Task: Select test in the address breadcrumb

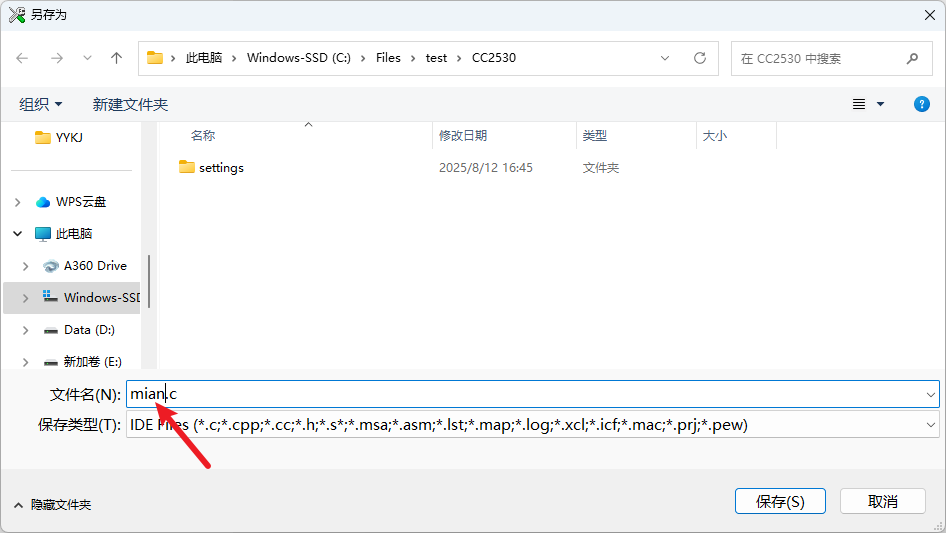Action: 436,58
